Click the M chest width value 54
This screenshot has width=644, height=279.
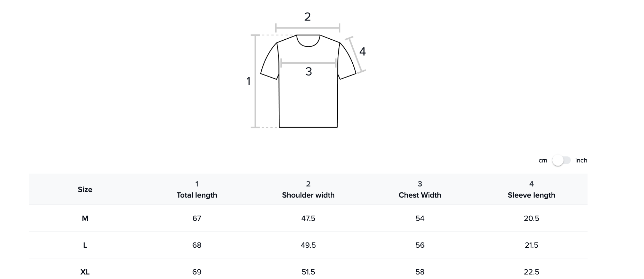pos(420,218)
